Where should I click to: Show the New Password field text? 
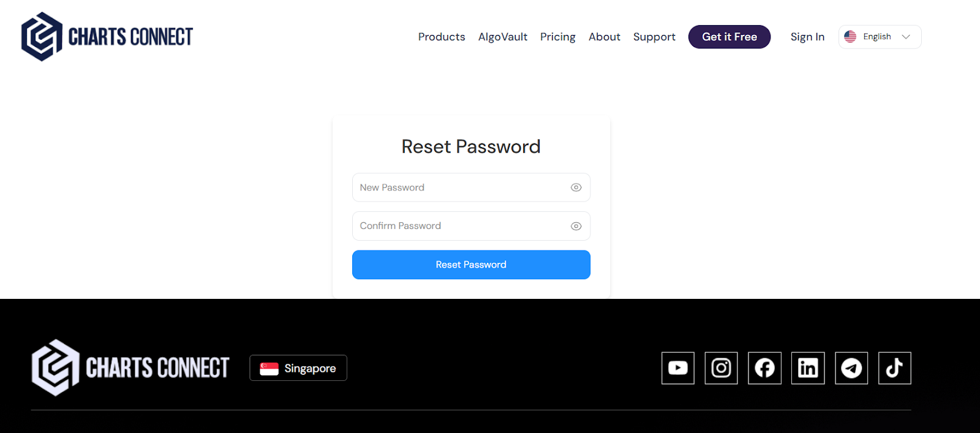click(576, 187)
